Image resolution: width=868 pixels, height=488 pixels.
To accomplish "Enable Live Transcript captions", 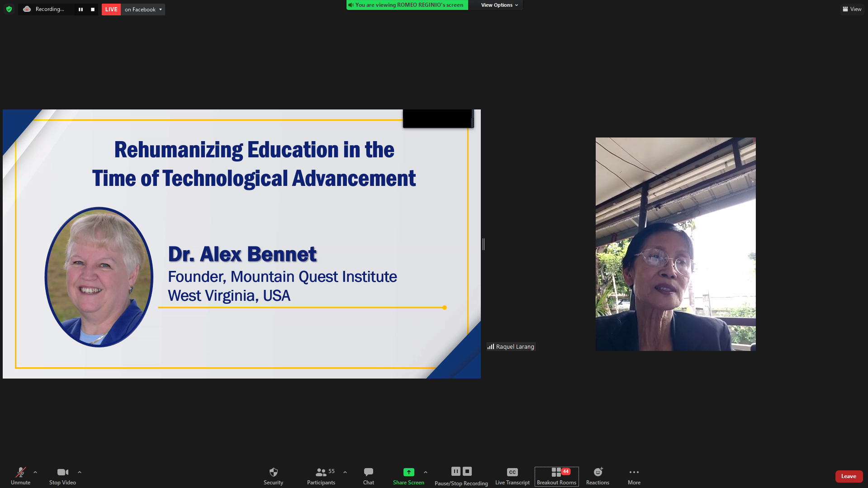I will tap(512, 472).
